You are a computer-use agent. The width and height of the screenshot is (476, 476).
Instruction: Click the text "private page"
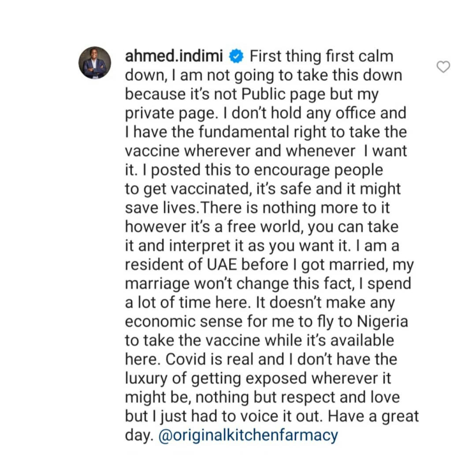pyautogui.click(x=169, y=113)
